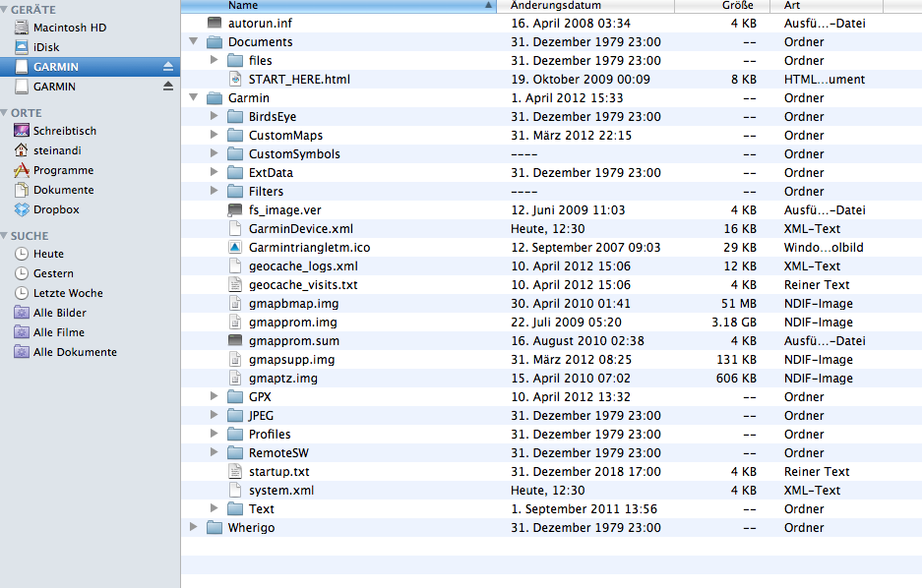Click date 1. April 2012 15:33
Image resolution: width=922 pixels, height=588 pixels.
567,98
